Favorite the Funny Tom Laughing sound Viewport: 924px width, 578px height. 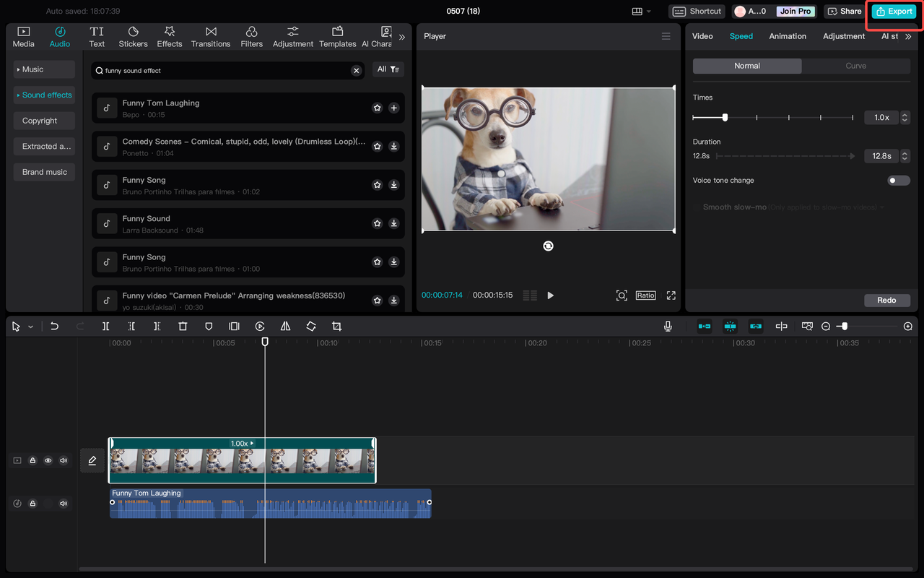click(377, 108)
